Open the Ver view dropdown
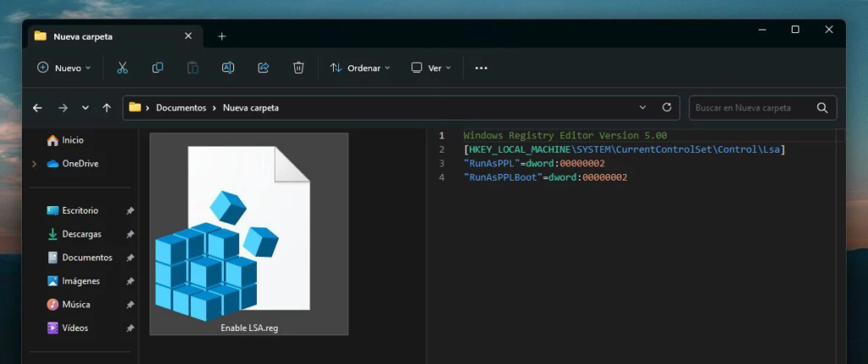The width and height of the screenshot is (868, 364). coord(431,68)
